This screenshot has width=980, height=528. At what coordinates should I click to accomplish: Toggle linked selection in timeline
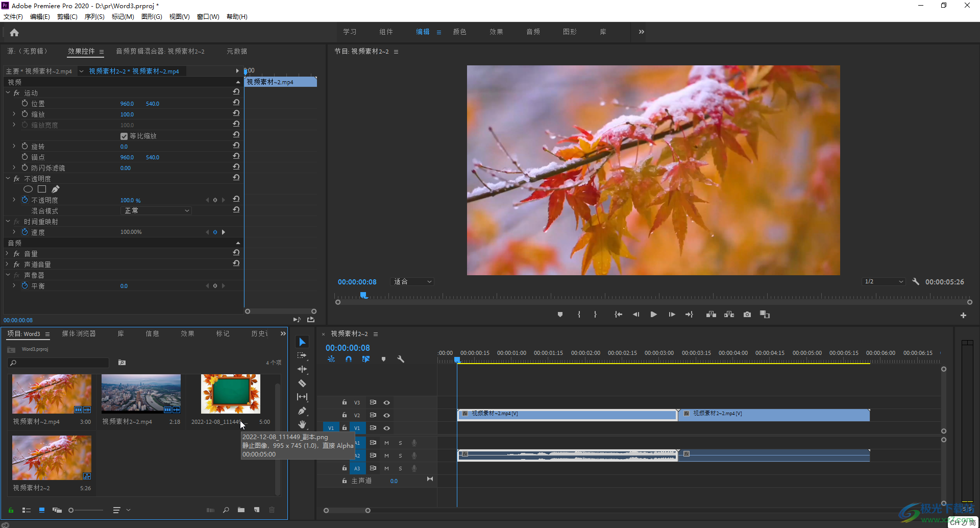pyautogui.click(x=365, y=359)
